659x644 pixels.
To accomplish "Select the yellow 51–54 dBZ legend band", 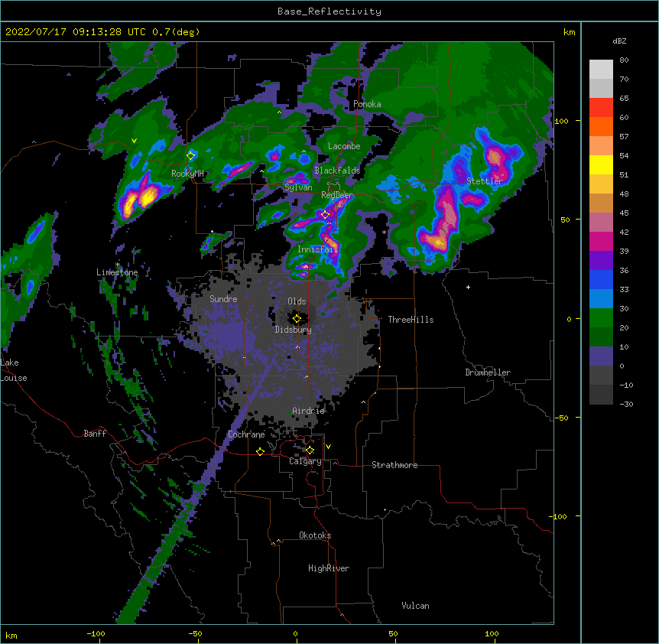I will (x=601, y=164).
